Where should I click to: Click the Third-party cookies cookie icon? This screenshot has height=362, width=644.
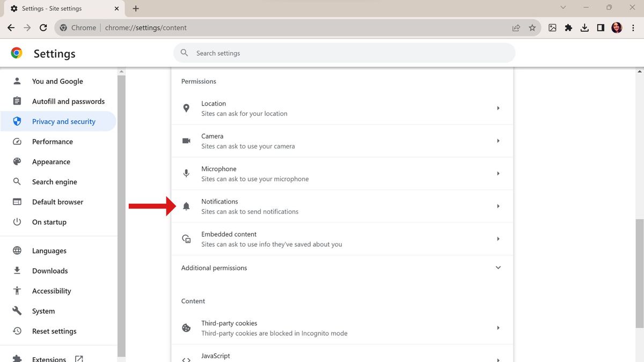point(186,327)
